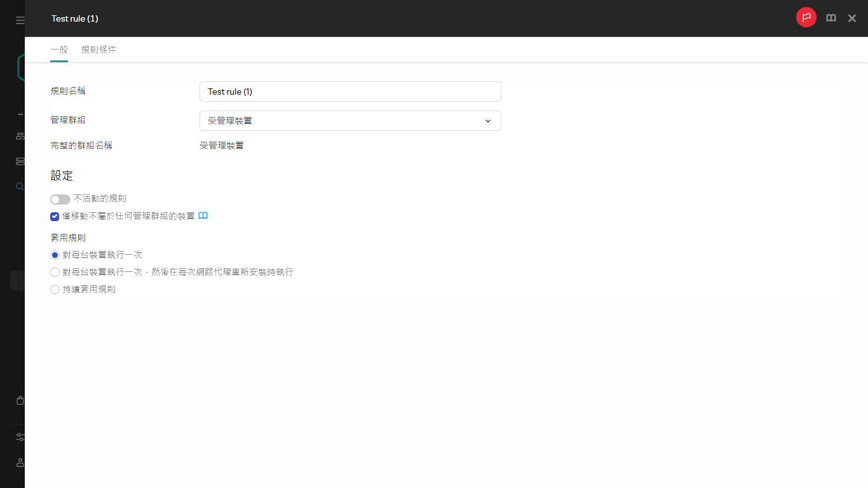Switch to the 一般 tab
Viewport: 868px width, 488px height.
(x=58, y=49)
